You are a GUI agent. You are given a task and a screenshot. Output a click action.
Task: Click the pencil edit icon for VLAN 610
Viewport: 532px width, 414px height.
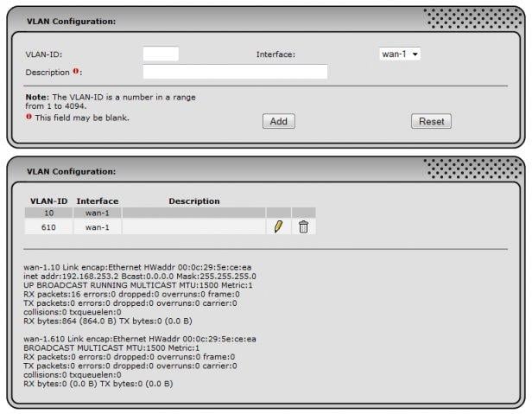coord(278,226)
